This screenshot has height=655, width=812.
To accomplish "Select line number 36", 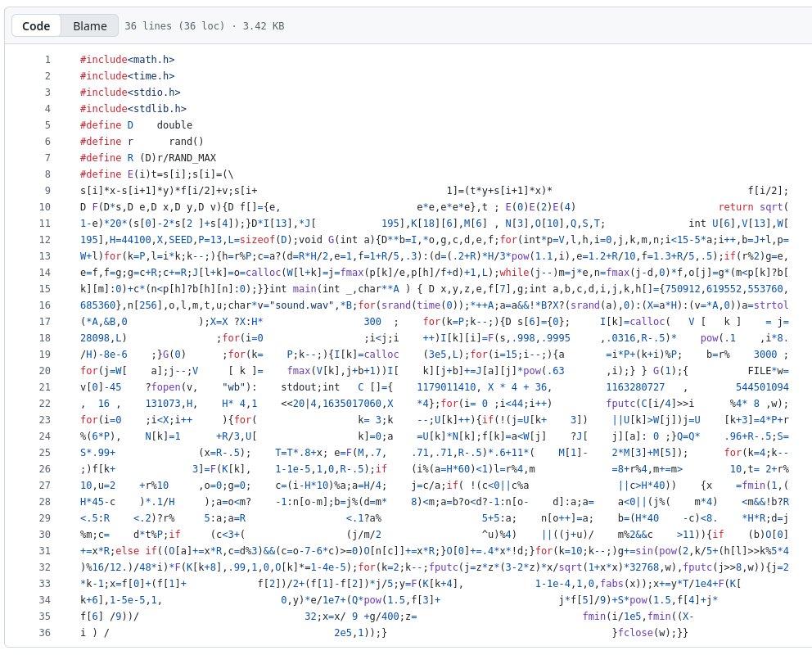I will [45, 633].
